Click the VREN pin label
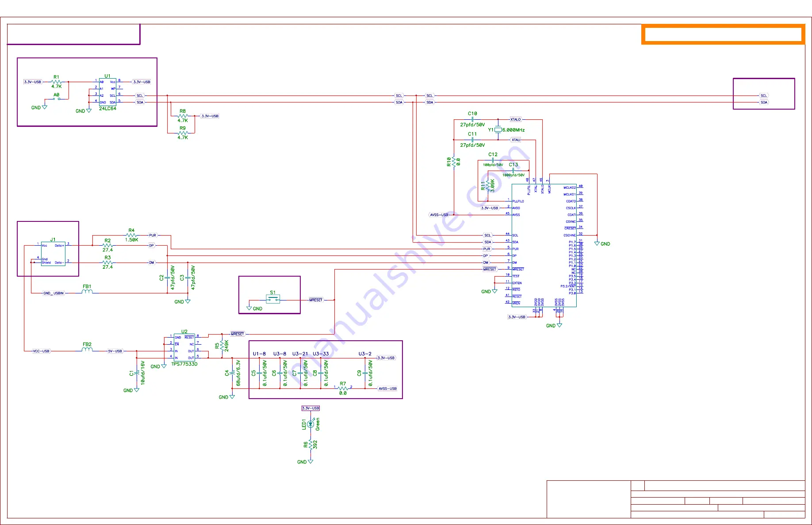This screenshot has width=812, height=525. (516, 304)
